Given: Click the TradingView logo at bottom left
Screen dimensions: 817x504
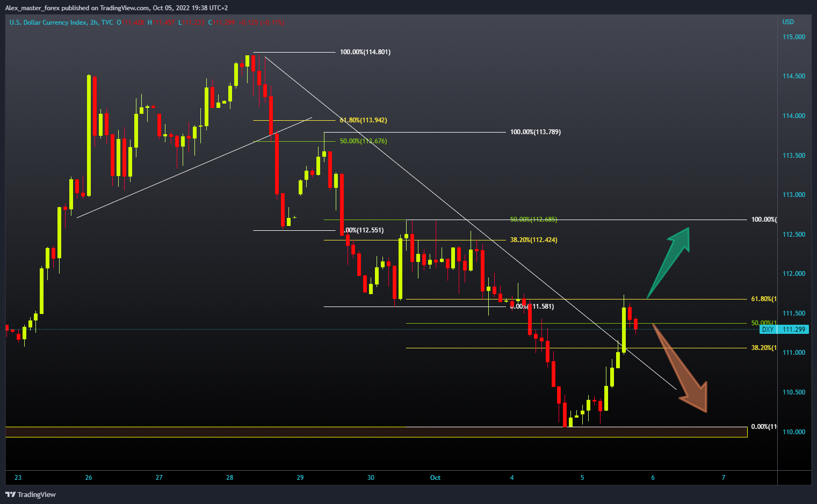Looking at the screenshot, I should (x=31, y=494).
